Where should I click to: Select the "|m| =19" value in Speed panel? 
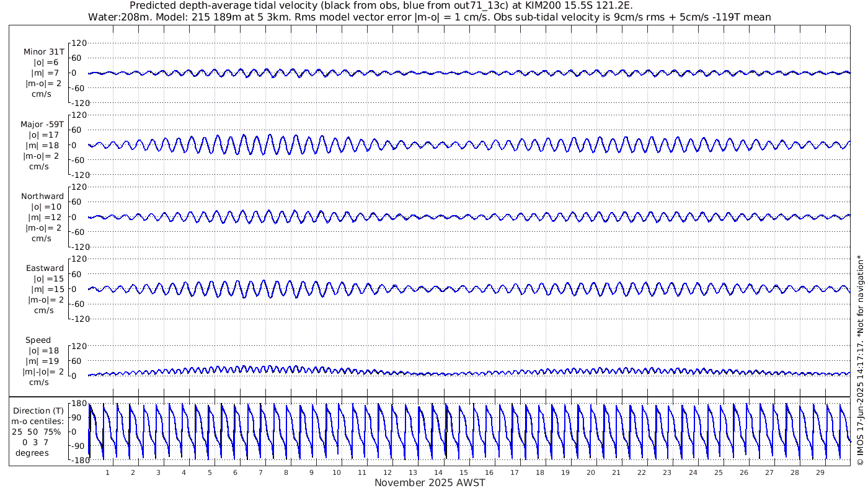pos(43,361)
